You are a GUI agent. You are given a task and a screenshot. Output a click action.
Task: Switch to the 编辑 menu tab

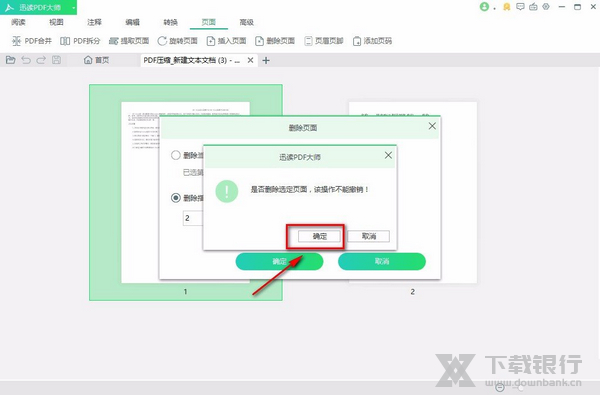pos(132,22)
